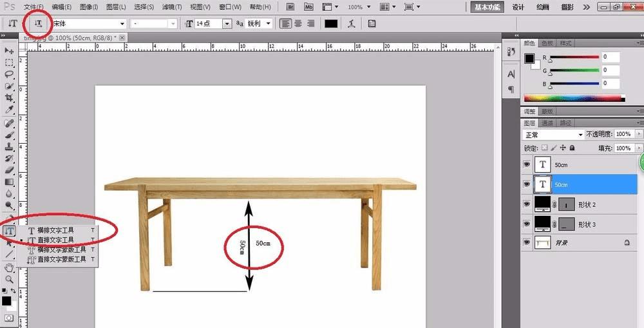Image resolution: width=644 pixels, height=328 pixels.
Task: Select the Spot Healing Brush tool
Action: coord(9,123)
